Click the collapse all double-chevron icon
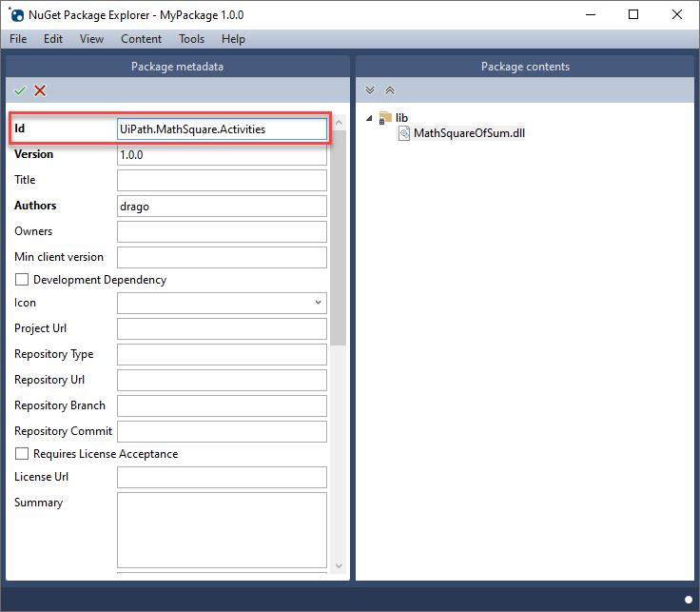700x612 pixels. point(389,90)
